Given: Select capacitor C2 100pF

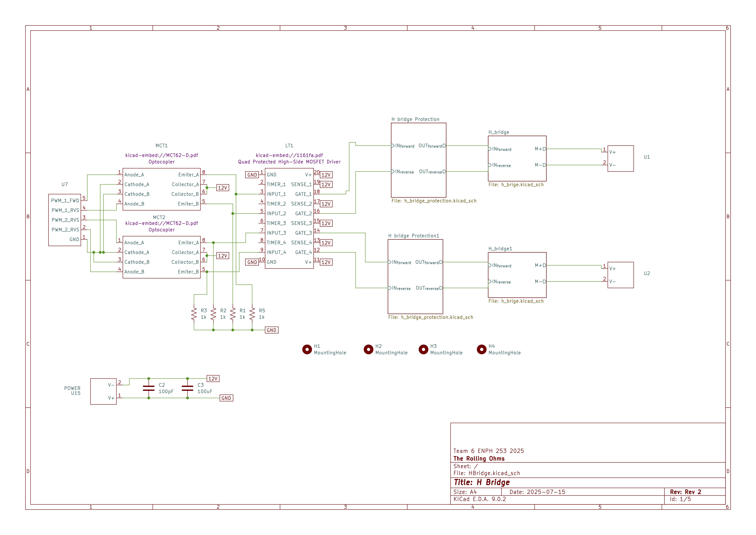Looking at the screenshot, I should 149,388.
